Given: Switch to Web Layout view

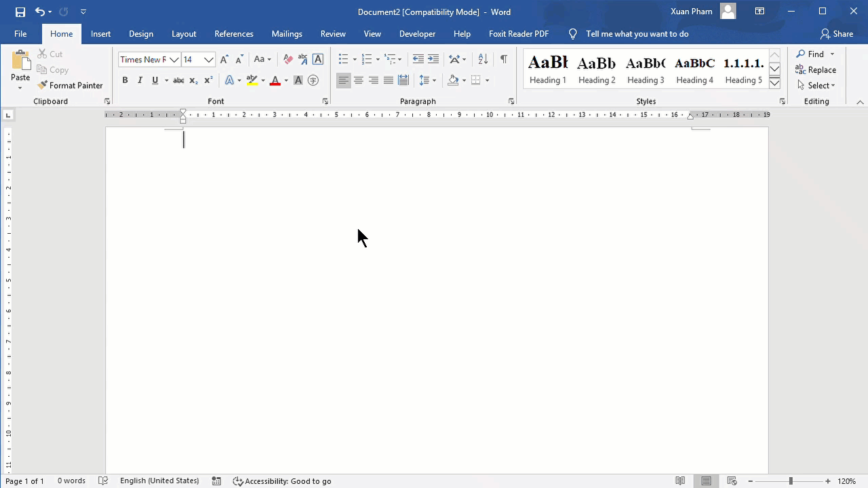Looking at the screenshot, I should tap(732, 481).
